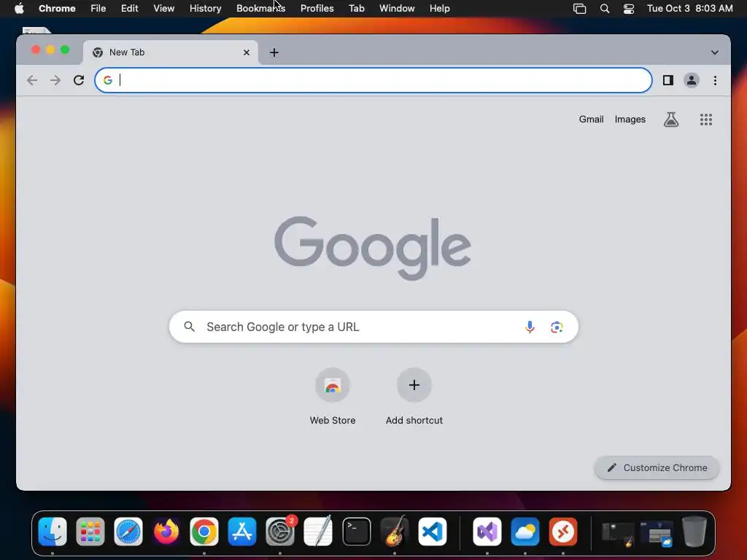Open Visual Studio Code from Dock
The image size is (747, 560).
coord(432,532)
